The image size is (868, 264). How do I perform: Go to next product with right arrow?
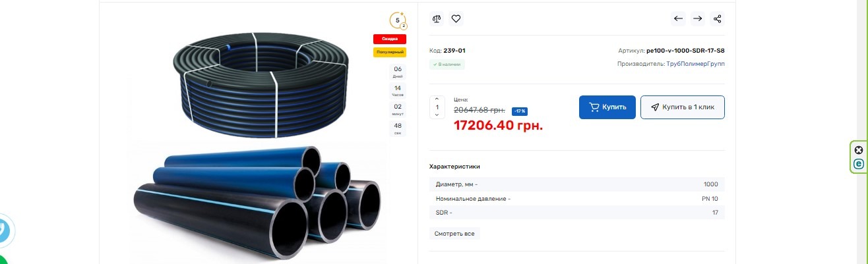click(697, 18)
